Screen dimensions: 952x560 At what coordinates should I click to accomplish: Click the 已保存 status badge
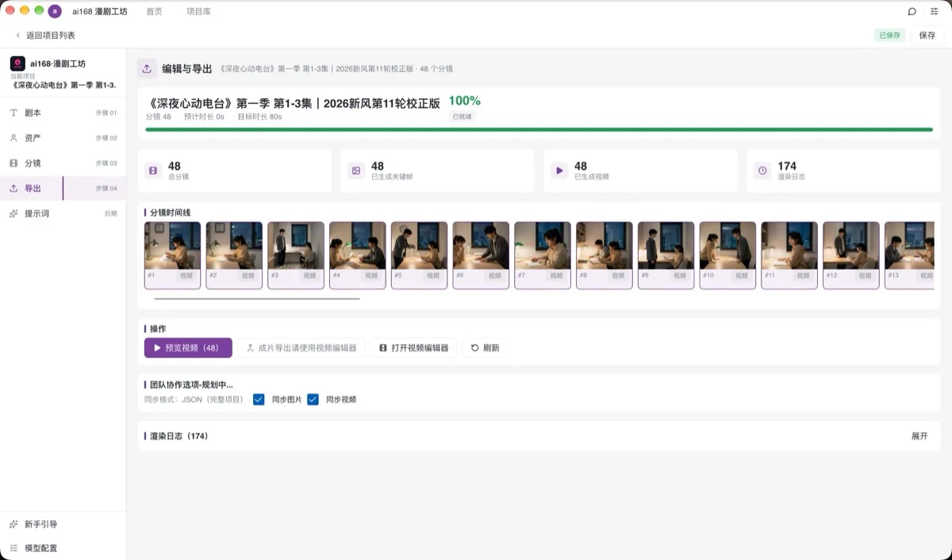click(x=889, y=36)
